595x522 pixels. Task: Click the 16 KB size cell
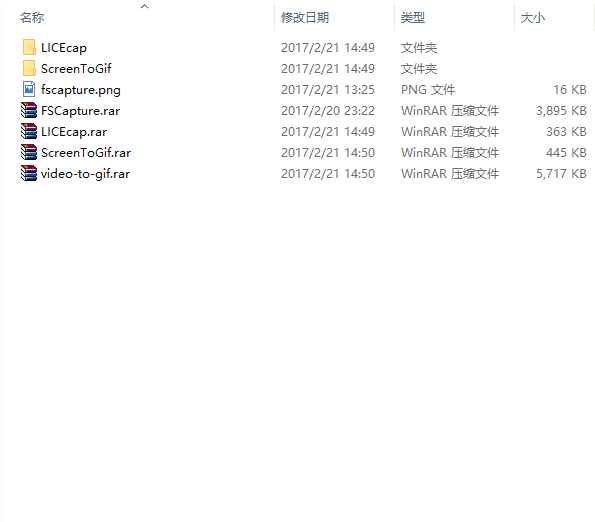tap(570, 90)
